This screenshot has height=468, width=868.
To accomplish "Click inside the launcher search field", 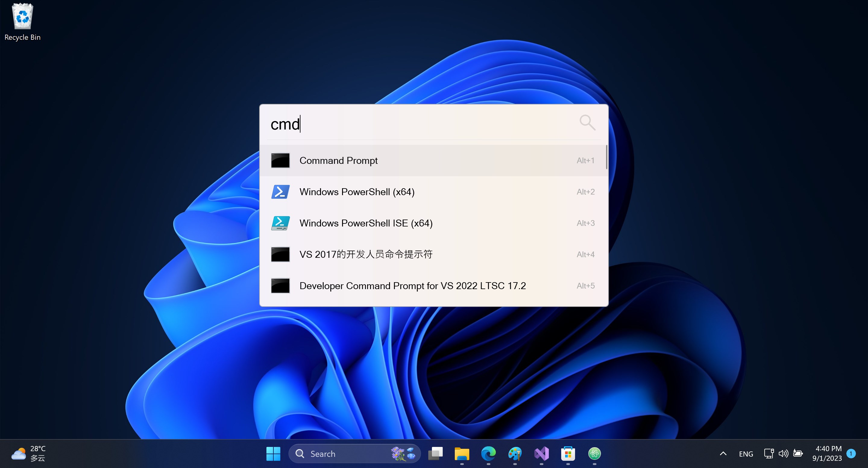I will [404, 124].
